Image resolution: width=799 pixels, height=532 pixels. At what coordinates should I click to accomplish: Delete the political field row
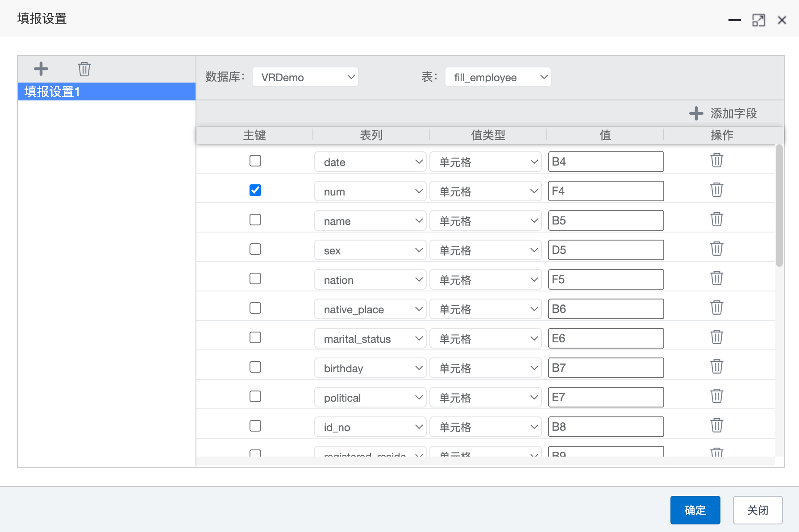pos(717,396)
